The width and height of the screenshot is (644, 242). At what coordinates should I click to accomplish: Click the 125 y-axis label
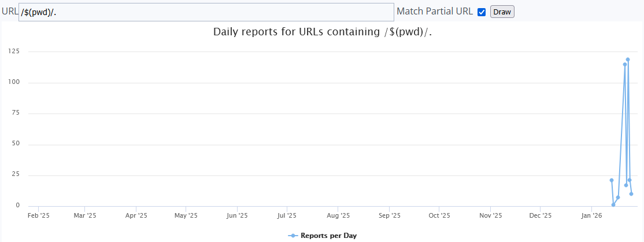pos(14,52)
